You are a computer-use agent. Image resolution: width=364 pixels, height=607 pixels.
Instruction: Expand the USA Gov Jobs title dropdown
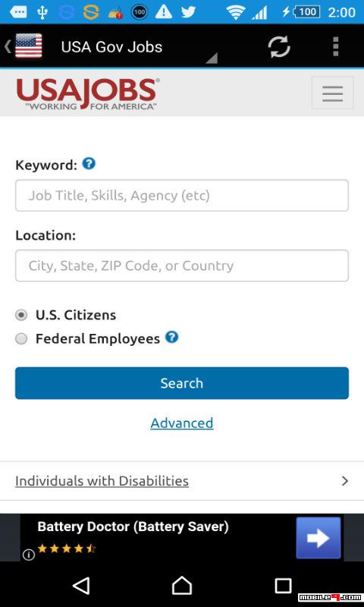(x=212, y=58)
